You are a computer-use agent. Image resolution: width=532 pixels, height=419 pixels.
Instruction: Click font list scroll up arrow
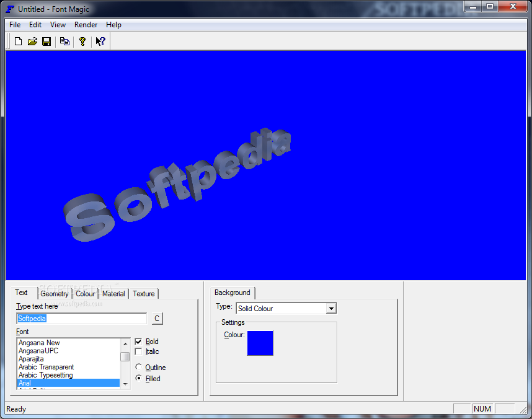125,343
